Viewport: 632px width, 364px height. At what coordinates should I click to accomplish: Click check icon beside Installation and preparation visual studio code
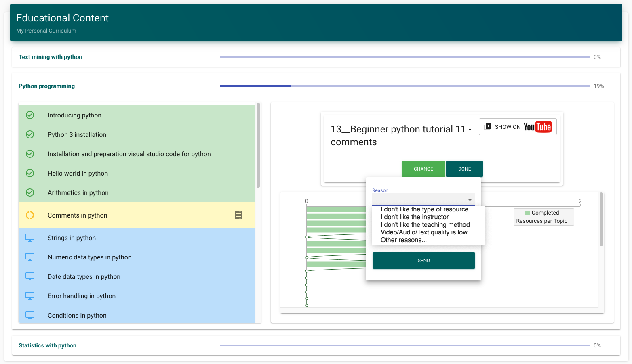tap(30, 154)
